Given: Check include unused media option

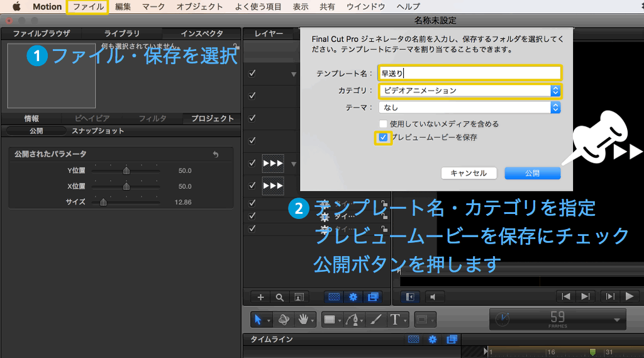Looking at the screenshot, I should tap(383, 124).
